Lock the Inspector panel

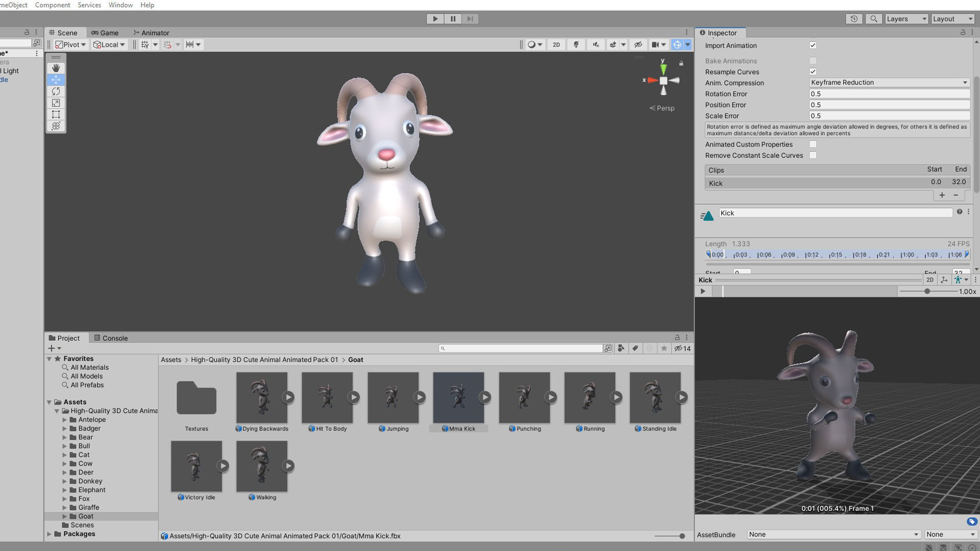pos(963,32)
